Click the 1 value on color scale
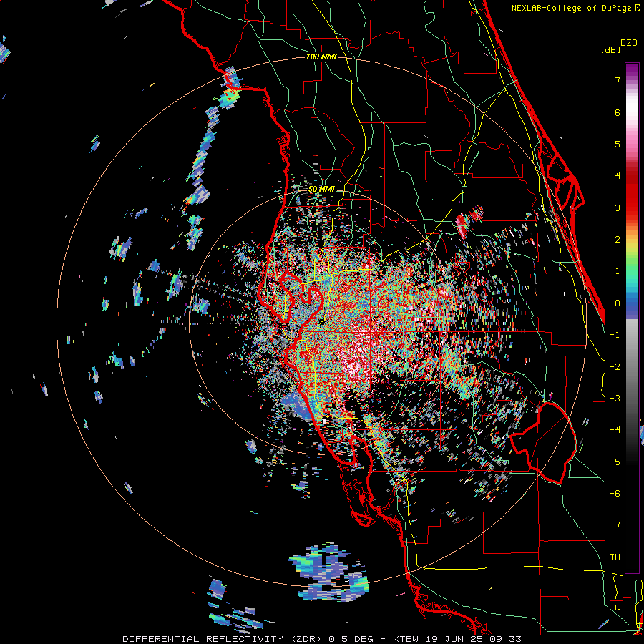The image size is (644, 644). (618, 271)
